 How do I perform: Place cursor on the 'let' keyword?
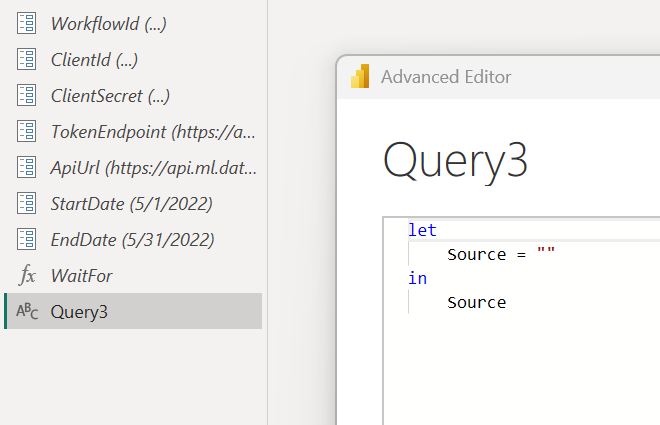click(422, 230)
